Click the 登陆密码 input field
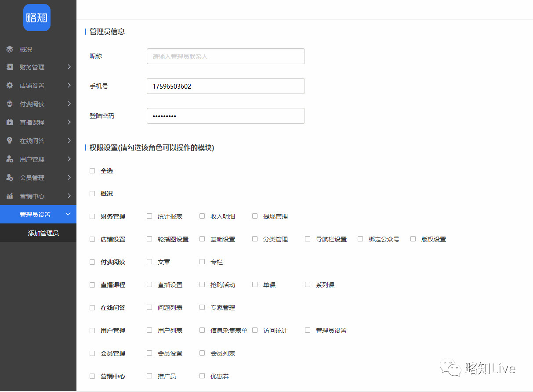 click(x=225, y=116)
